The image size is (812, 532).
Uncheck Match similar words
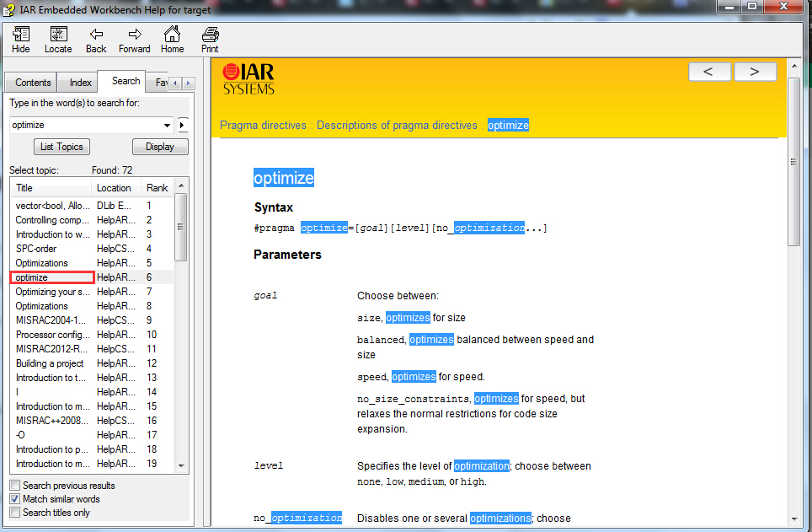pos(15,499)
